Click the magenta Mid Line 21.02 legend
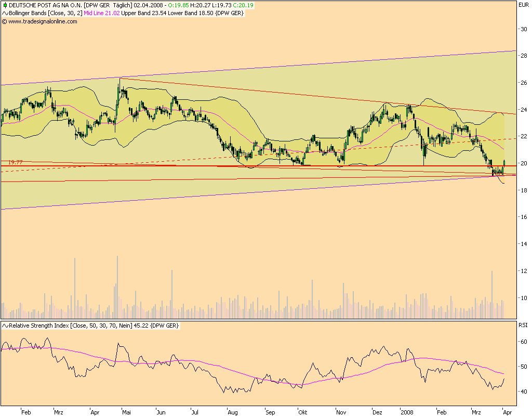The image size is (532, 416). 105,13
